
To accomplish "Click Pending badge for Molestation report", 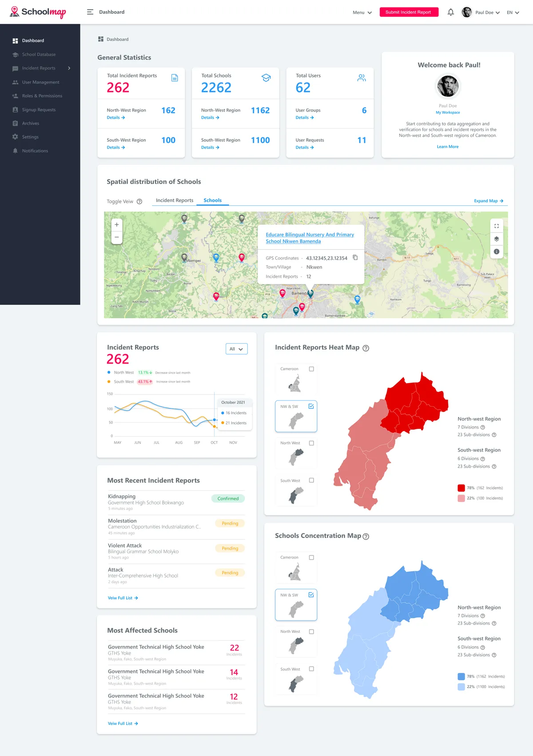I will click(230, 524).
